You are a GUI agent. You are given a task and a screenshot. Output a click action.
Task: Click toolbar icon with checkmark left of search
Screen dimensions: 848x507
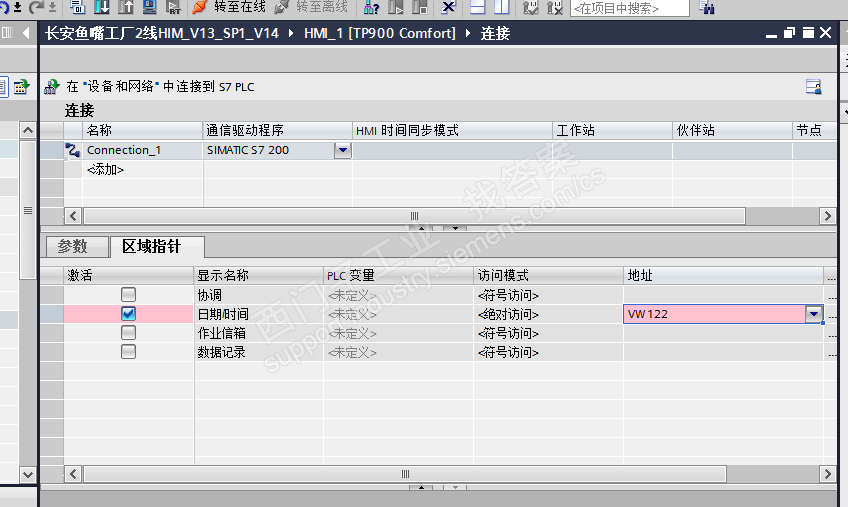530,7
